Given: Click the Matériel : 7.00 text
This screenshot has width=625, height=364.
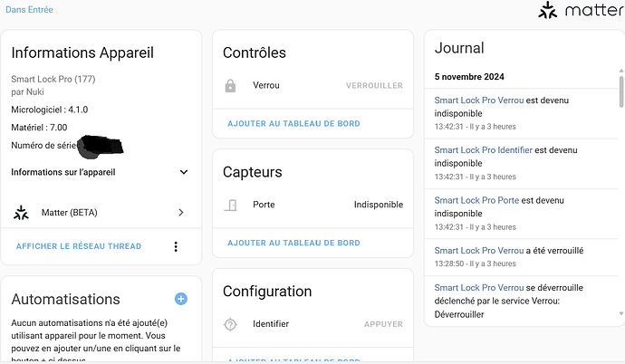Looking at the screenshot, I should click(x=39, y=128).
